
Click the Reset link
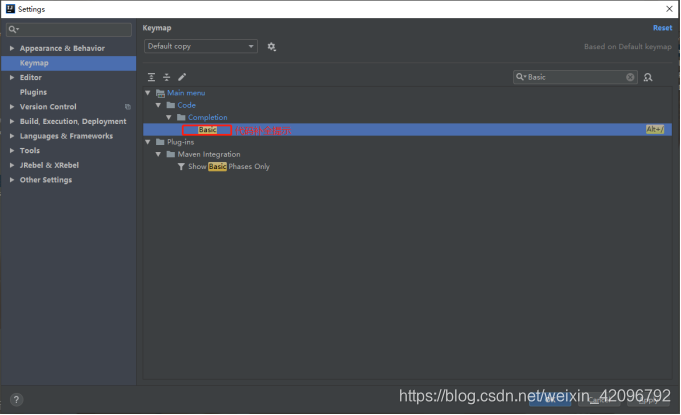pos(662,28)
